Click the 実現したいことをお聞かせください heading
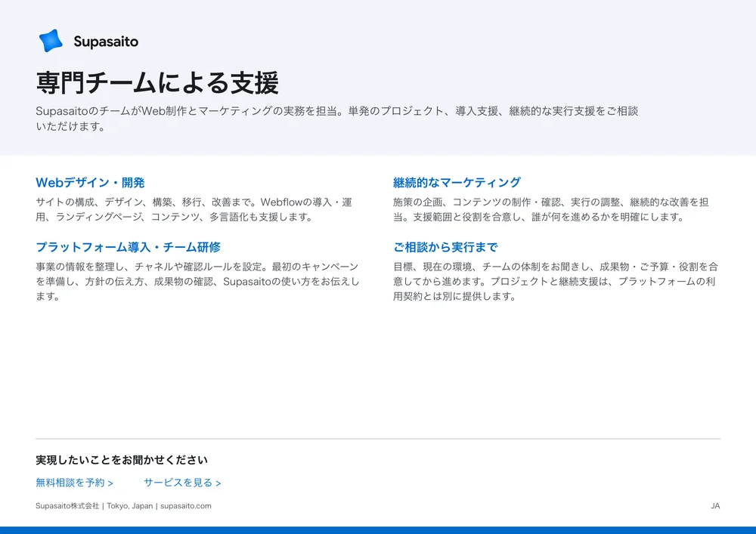Viewport: 756px width, 534px height. [x=122, y=460]
